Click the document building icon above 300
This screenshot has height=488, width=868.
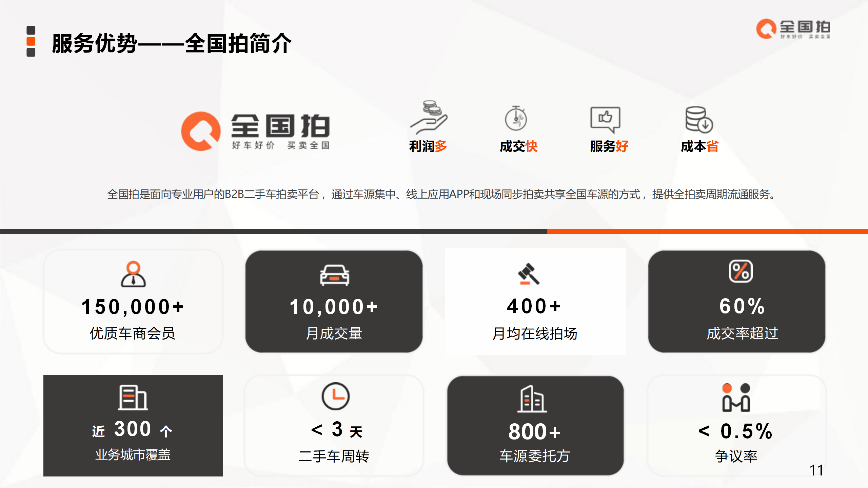(x=133, y=398)
